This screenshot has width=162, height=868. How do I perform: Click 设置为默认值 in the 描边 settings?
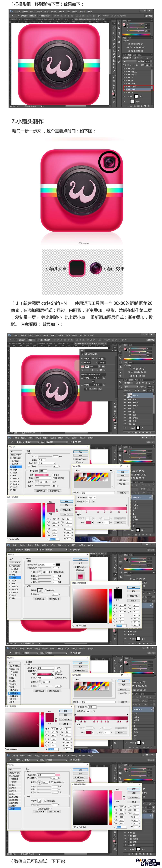coord(40,491)
